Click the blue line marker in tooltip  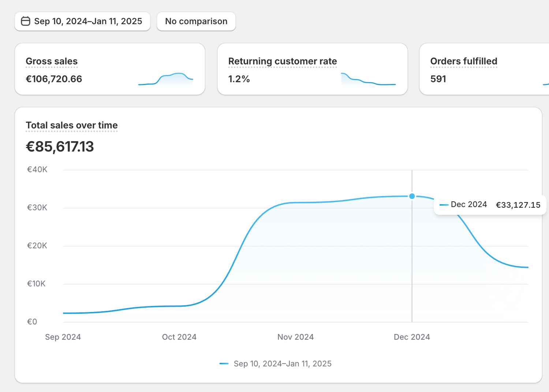[x=444, y=205]
